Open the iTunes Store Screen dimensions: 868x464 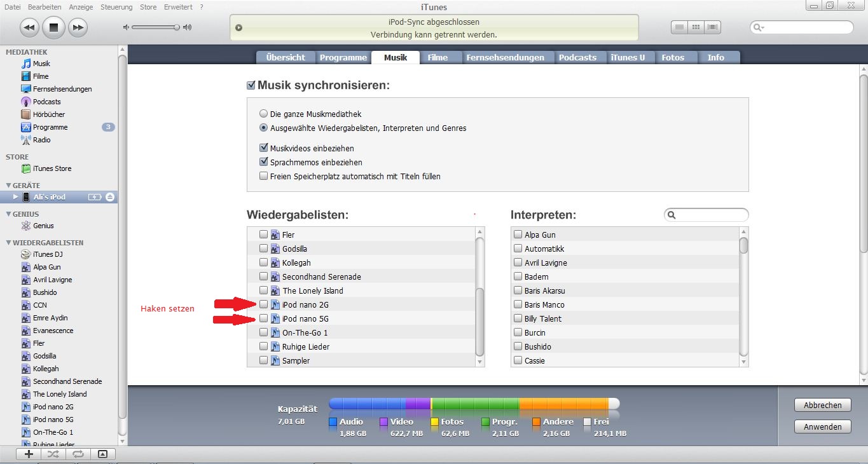[x=52, y=168]
